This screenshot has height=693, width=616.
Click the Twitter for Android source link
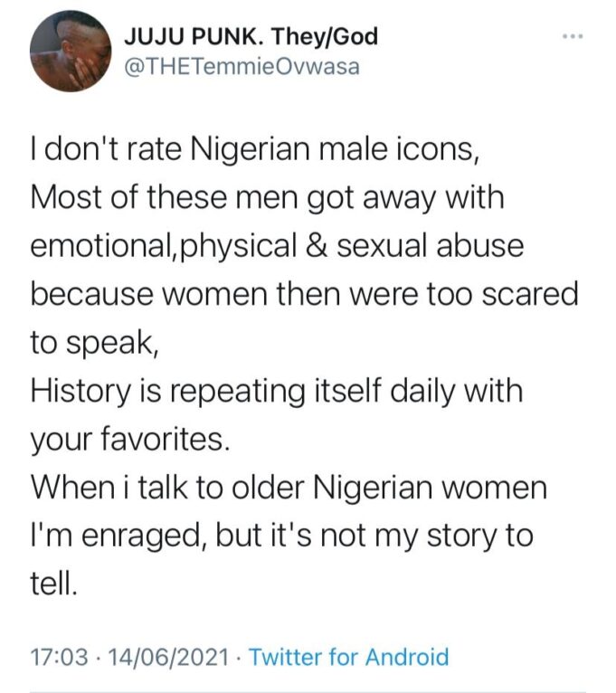coord(348,656)
